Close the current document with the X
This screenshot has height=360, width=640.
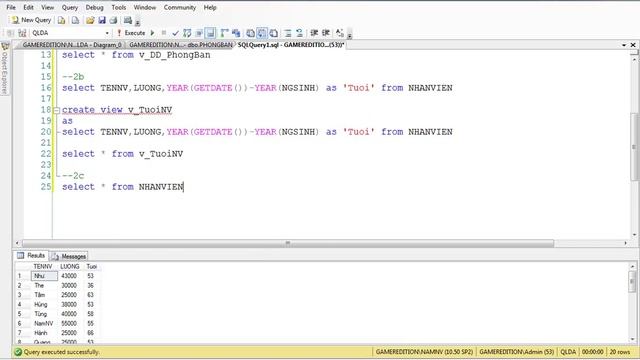[x=633, y=45]
